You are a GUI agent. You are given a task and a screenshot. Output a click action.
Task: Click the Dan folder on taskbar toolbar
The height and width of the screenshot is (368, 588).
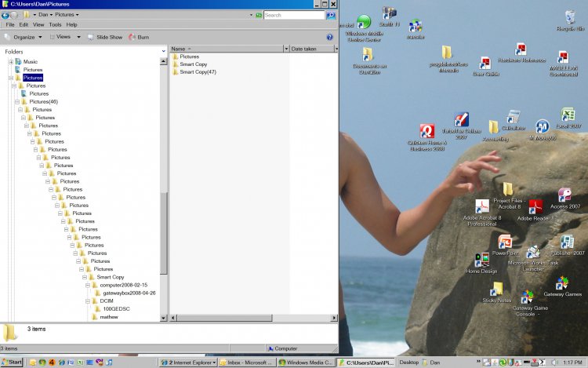(431, 363)
